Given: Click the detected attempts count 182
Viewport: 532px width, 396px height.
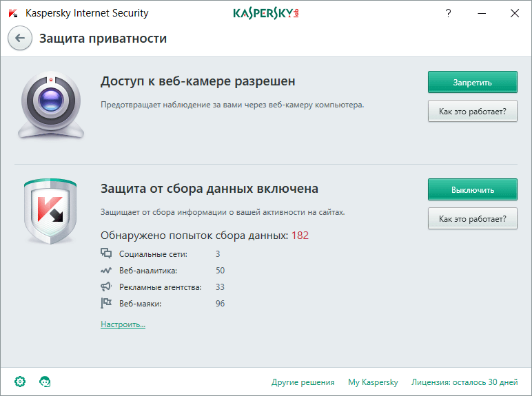Looking at the screenshot, I should click(x=300, y=236).
